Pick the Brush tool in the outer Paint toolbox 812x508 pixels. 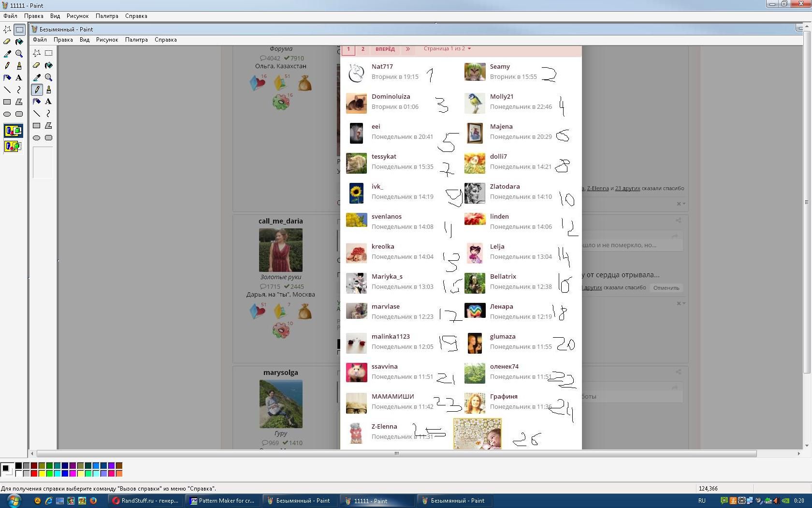click(19, 66)
